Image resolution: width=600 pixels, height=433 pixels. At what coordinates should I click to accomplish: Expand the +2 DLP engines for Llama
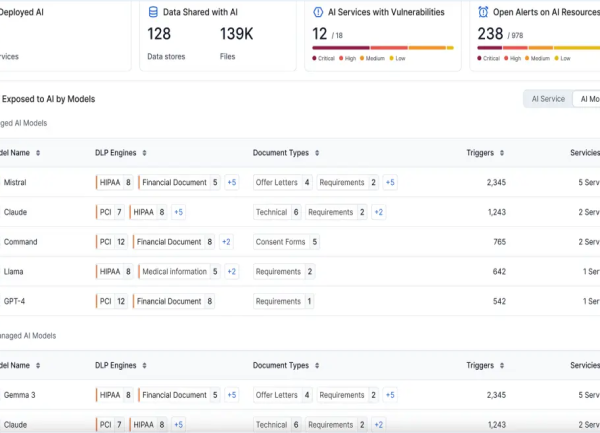coord(232,272)
